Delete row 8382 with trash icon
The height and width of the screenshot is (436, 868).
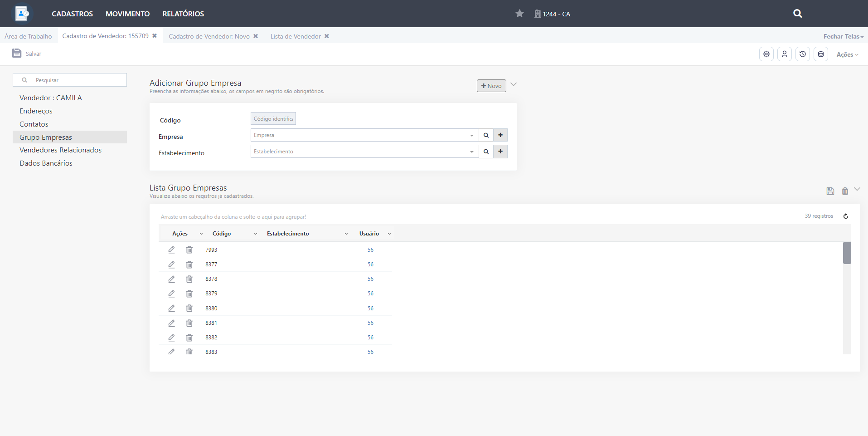pos(189,337)
